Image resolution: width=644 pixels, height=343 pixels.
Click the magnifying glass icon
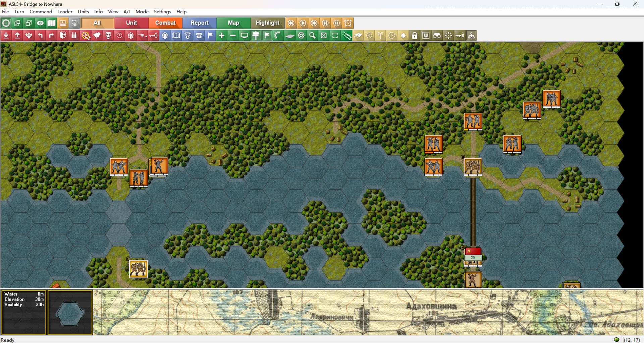click(x=312, y=36)
